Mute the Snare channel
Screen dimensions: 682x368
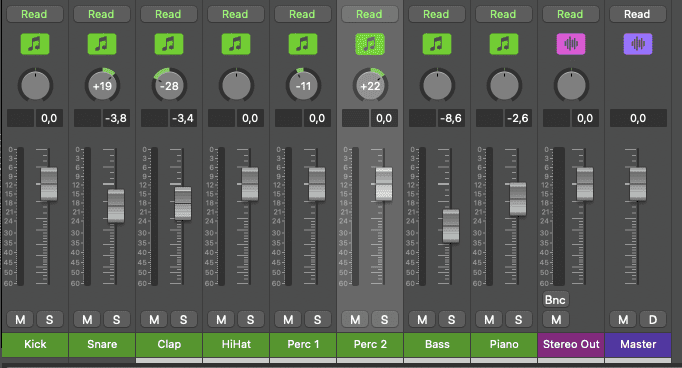[x=87, y=320]
